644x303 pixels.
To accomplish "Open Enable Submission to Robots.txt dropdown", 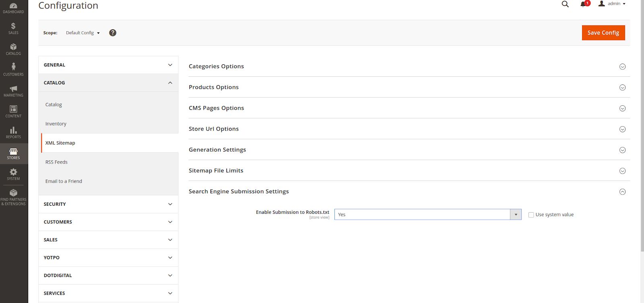I will [x=428, y=215].
